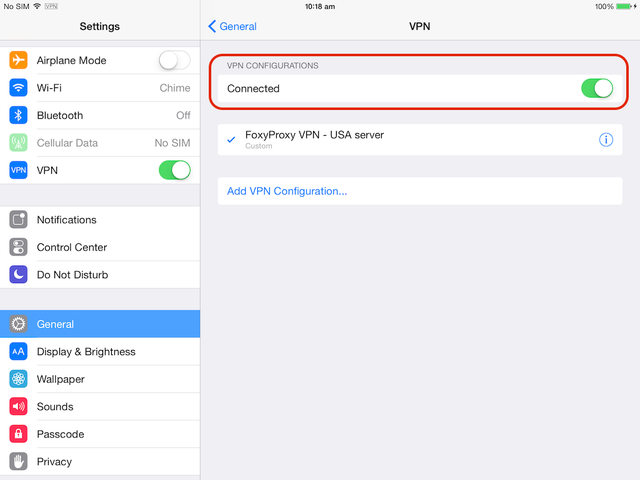Tap the orange Airplane Mode icon
This screenshot has width=640, height=480.
[18, 60]
